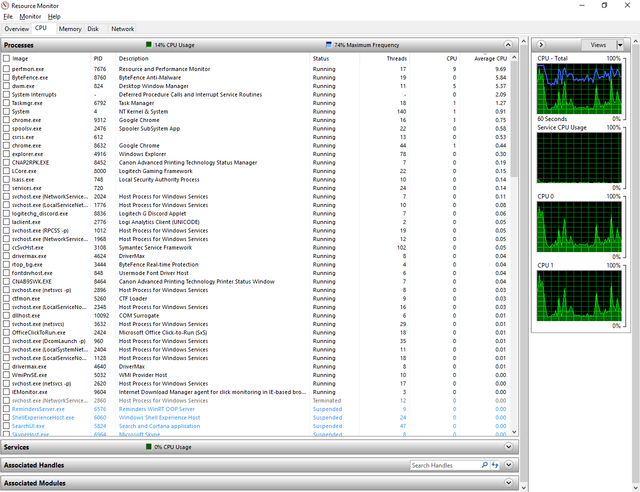Click the process list scroll-down arrow
This screenshot has width=640, height=492.
click(x=514, y=432)
